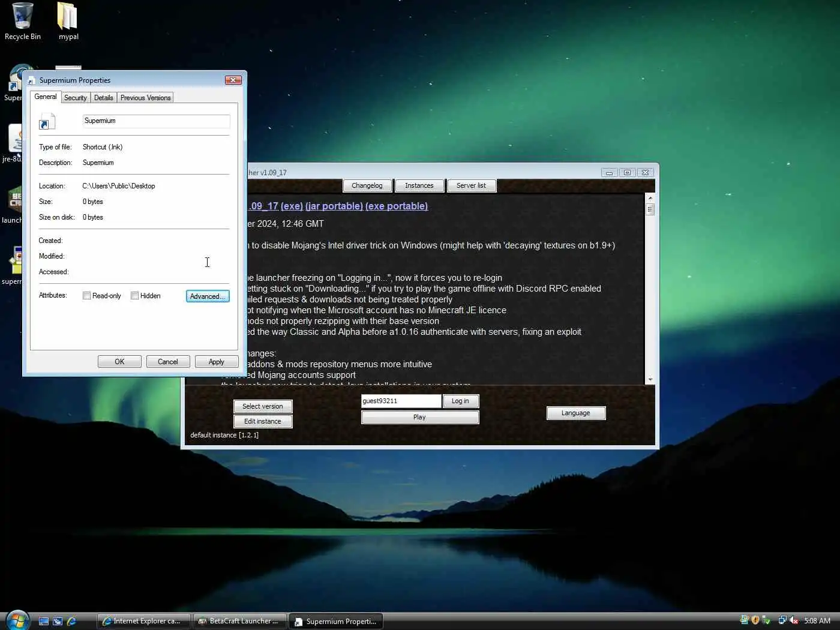This screenshot has width=840, height=630.
Task: Open Server list in BetaCraft Launcher
Action: click(471, 186)
